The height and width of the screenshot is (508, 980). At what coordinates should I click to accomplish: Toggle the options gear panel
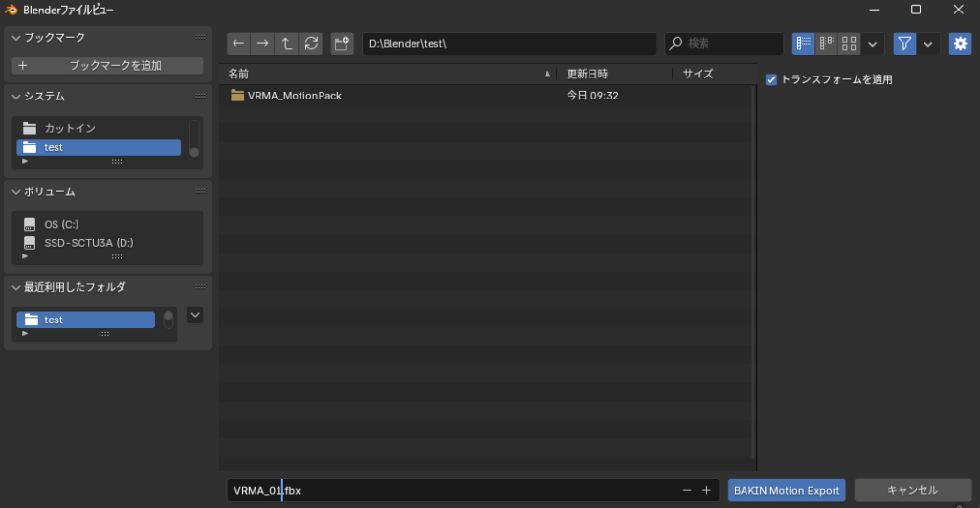[960, 44]
